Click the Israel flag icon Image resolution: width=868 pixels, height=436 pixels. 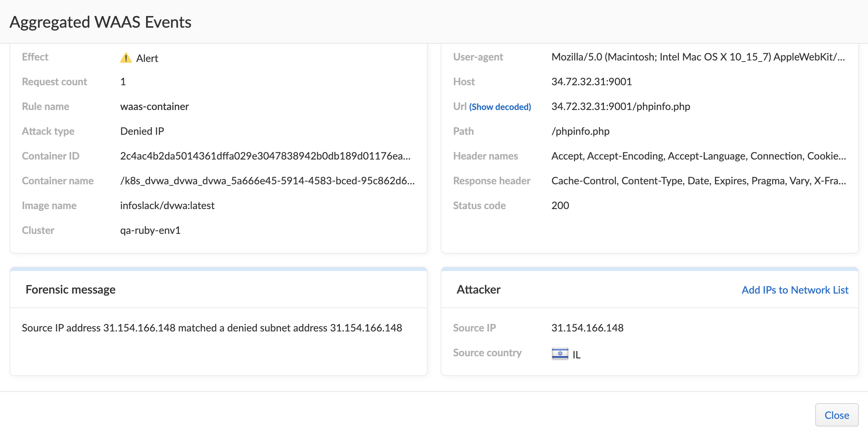point(560,354)
